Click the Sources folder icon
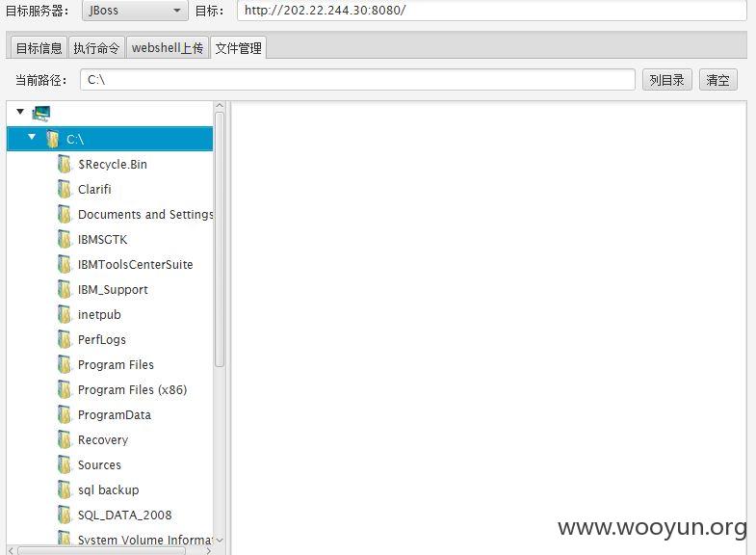The width and height of the screenshot is (756, 555). 65,464
